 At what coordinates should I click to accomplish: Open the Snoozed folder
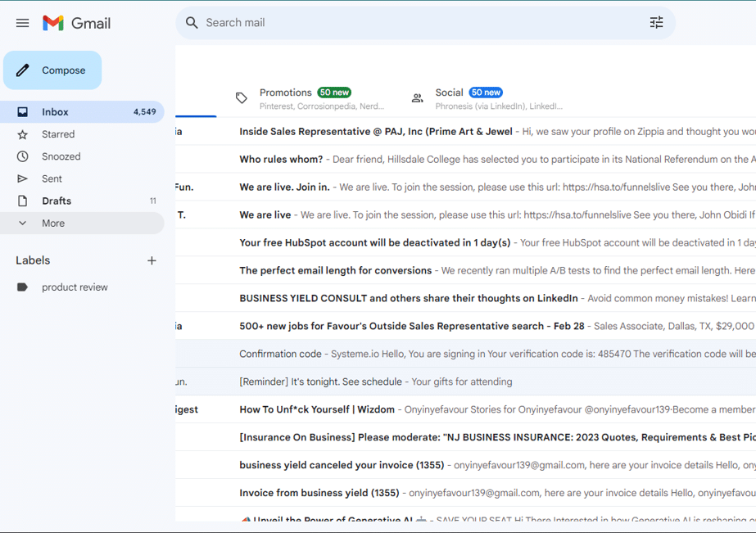pyautogui.click(x=61, y=156)
